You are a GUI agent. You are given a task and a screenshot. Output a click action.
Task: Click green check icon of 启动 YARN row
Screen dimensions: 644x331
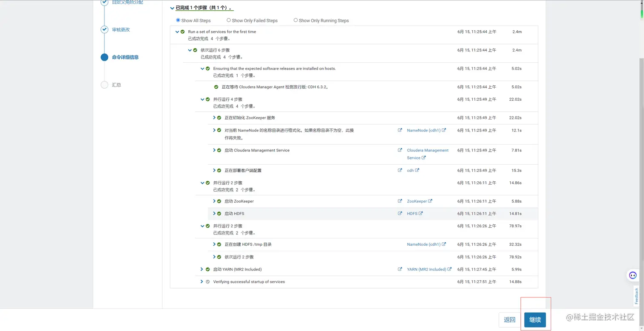click(208, 270)
